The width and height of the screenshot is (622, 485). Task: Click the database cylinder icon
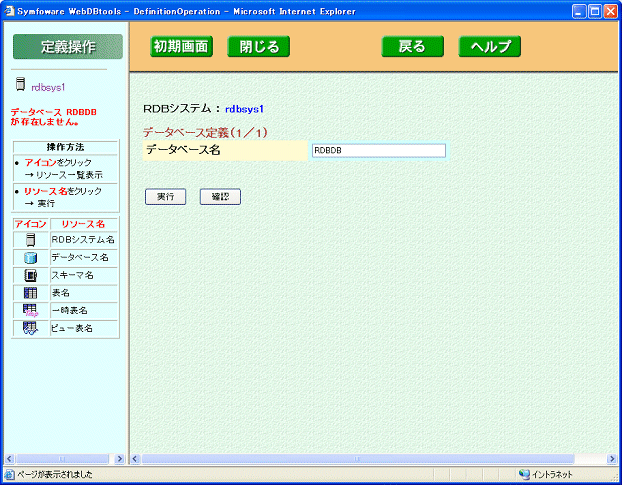click(x=30, y=258)
